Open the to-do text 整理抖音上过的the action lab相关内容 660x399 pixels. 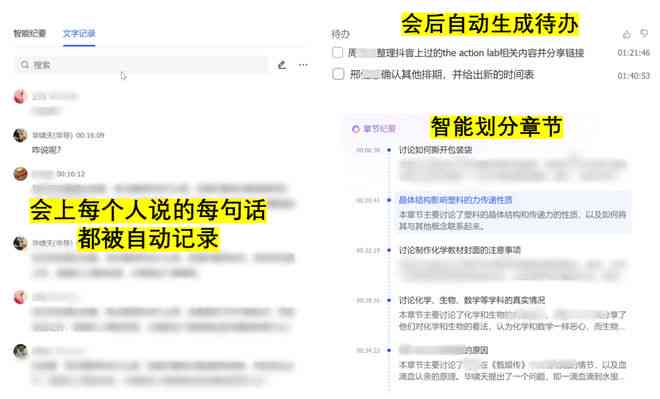[480, 53]
